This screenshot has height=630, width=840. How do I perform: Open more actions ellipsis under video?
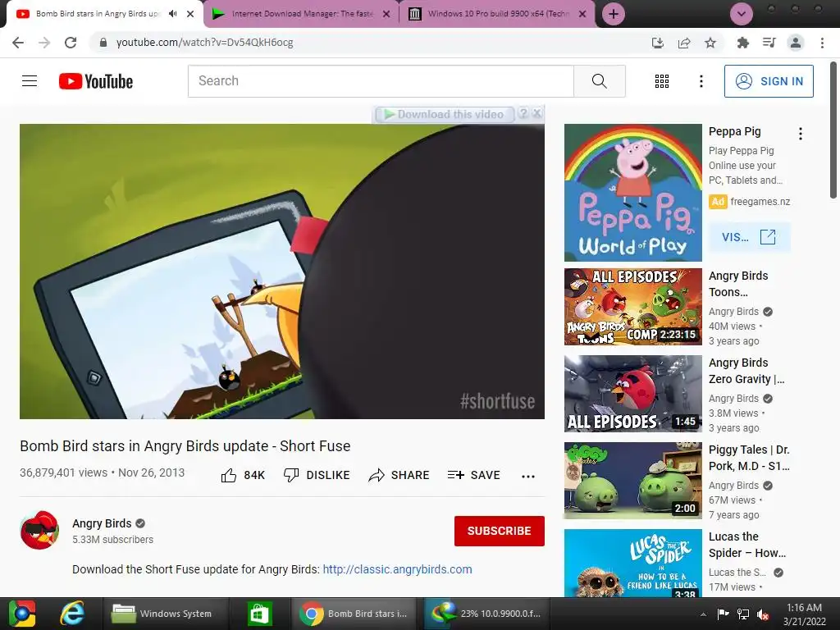click(x=527, y=477)
